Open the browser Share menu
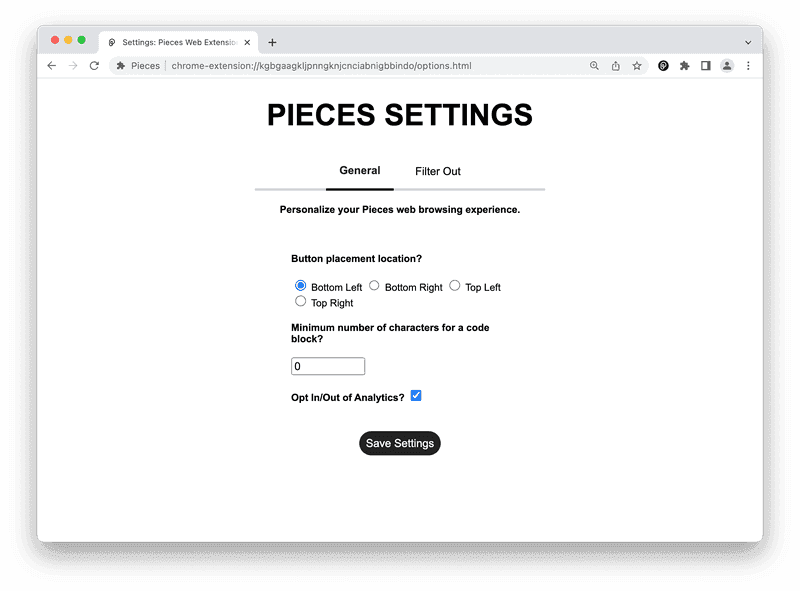 (615, 65)
